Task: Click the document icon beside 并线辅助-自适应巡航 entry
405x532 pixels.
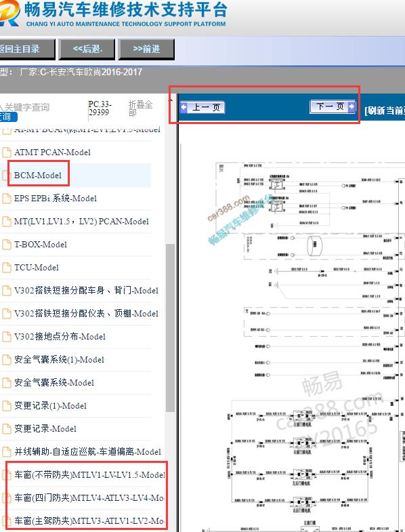Action: 7,452
